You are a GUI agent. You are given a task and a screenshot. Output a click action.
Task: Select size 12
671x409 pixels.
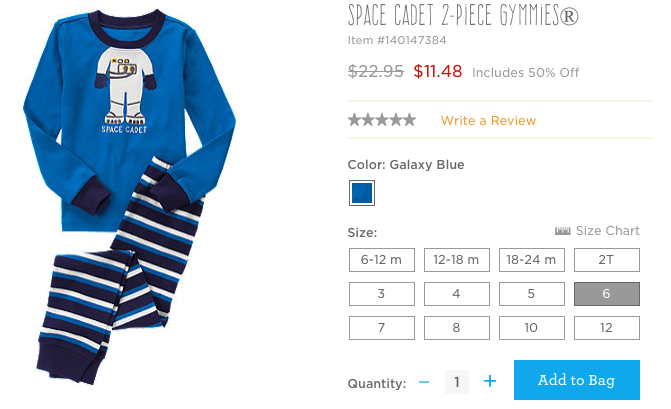coord(606,327)
